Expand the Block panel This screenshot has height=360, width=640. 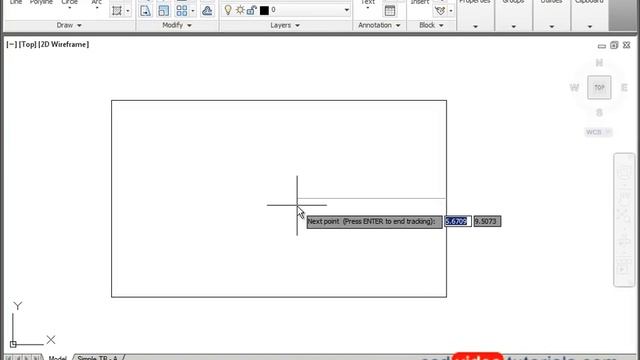click(x=431, y=25)
